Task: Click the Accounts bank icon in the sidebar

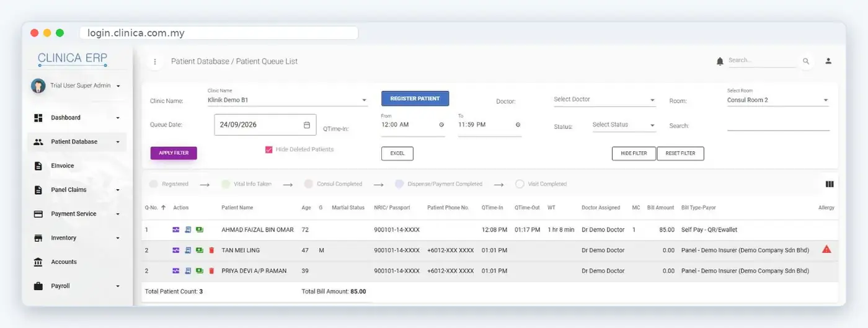Action: coord(38,262)
